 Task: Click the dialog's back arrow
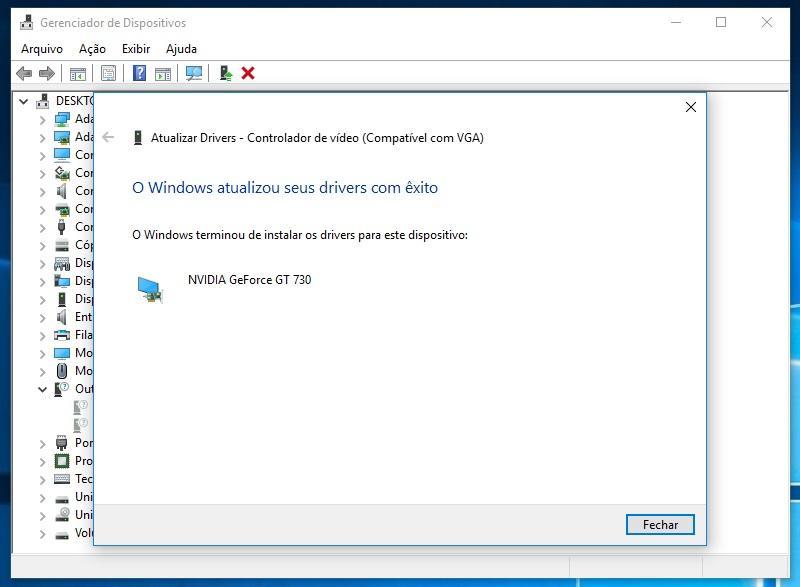[108, 137]
